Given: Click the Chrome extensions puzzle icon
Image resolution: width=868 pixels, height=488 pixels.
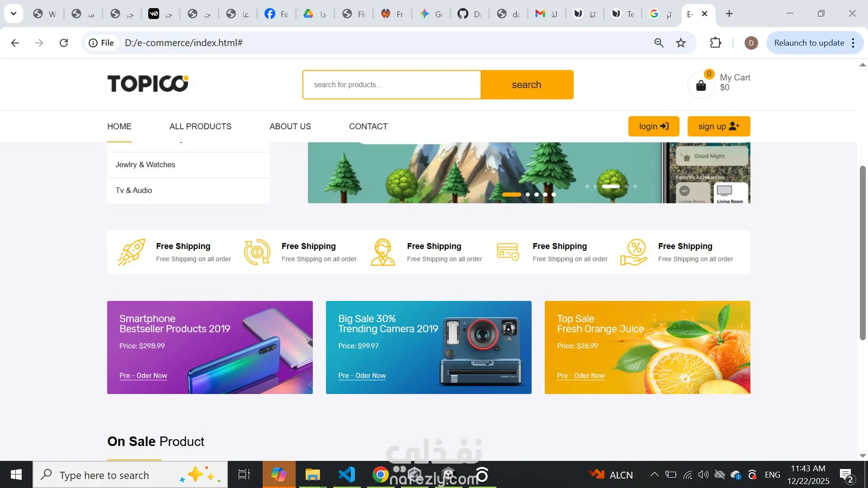Looking at the screenshot, I should click(715, 43).
